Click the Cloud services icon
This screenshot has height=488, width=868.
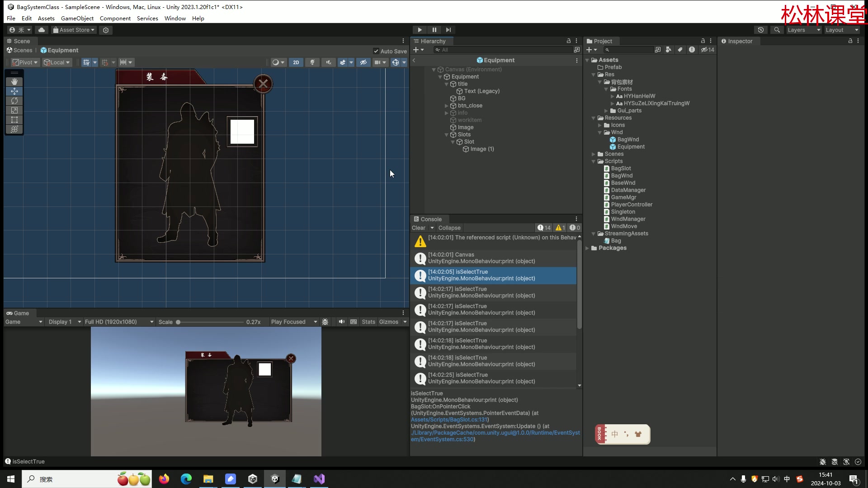(x=42, y=30)
